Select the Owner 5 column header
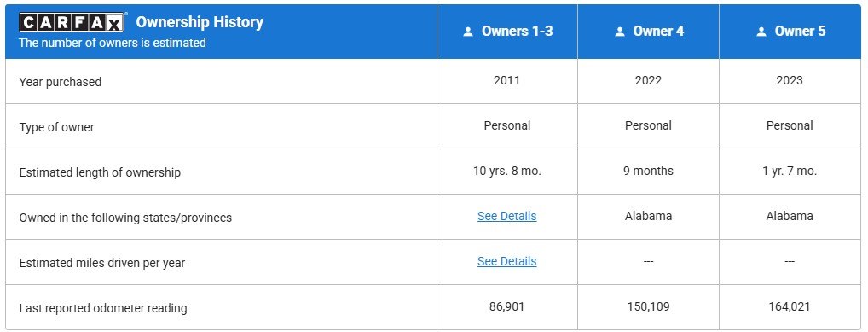This screenshot has height=332, width=868. [790, 32]
